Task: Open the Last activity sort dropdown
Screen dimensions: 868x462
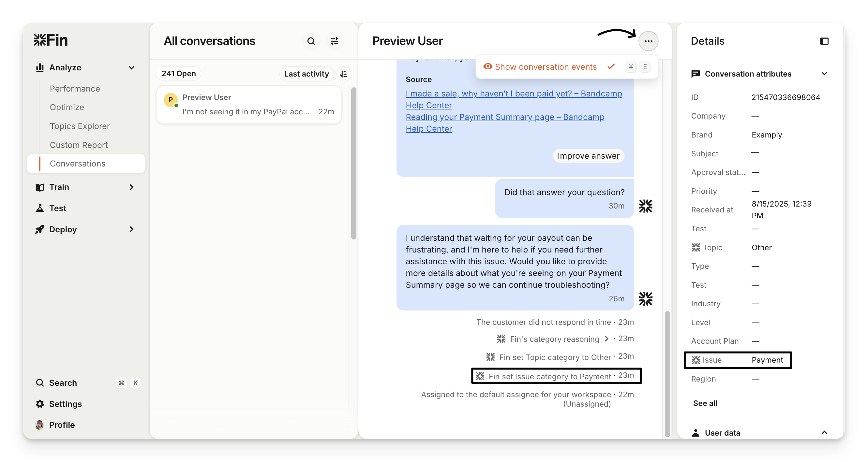Action: pyautogui.click(x=306, y=74)
